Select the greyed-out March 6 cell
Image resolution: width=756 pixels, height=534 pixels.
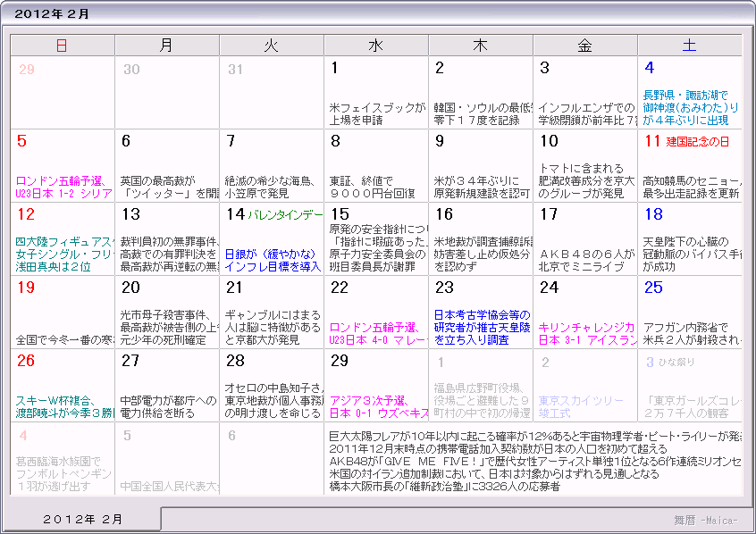point(272,459)
